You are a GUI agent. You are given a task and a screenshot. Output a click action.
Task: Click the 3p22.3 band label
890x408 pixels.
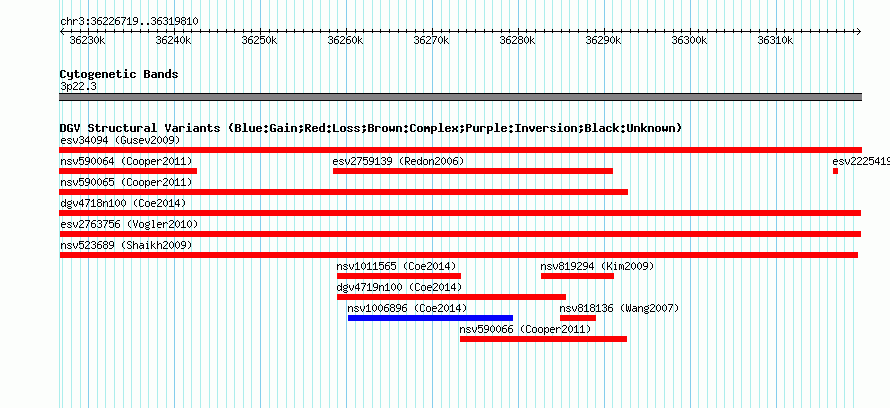77,86
